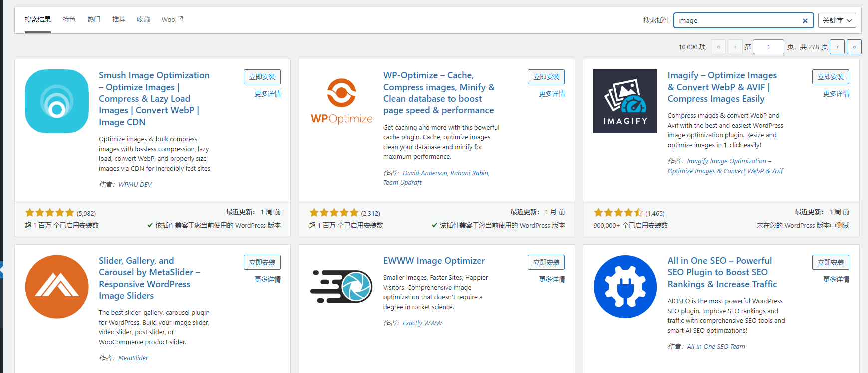Open the WP-Optimize title link
868x373 pixels.
tap(439, 93)
